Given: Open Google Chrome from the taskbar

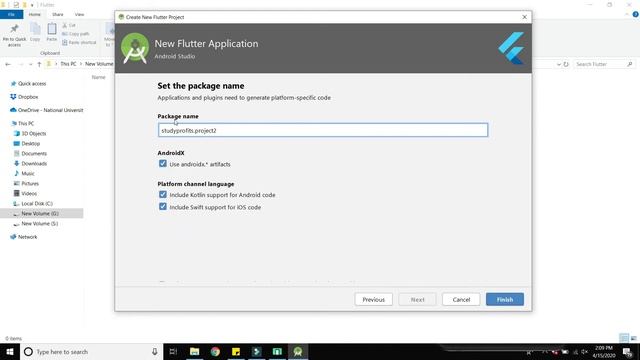Looking at the screenshot, I should click(215, 351).
